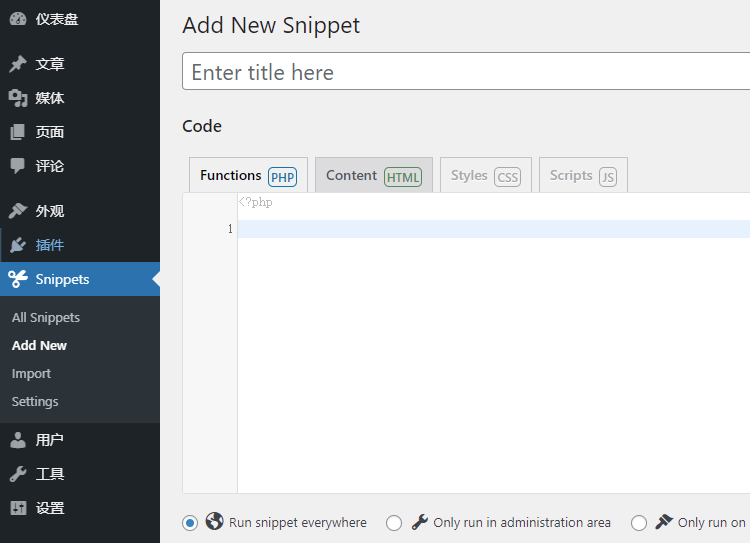Select Run snippet everywhere radio button
The height and width of the screenshot is (543, 750).
pyautogui.click(x=190, y=523)
